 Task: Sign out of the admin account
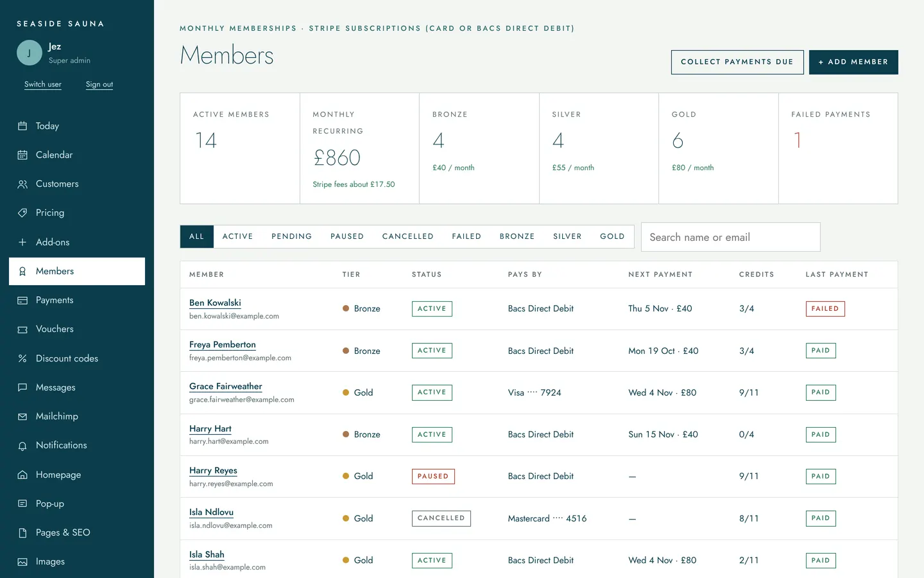tap(99, 84)
